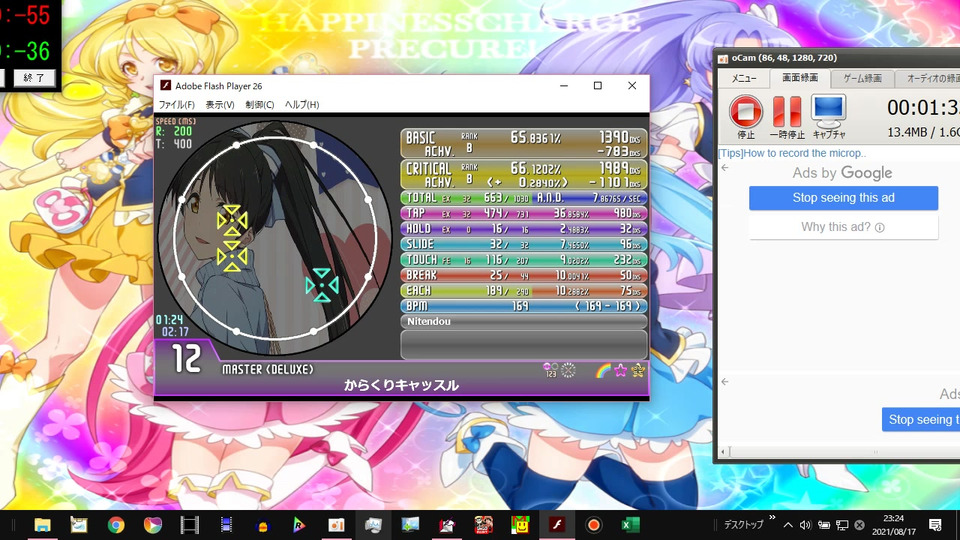The height and width of the screenshot is (540, 960).
Task: Open the 表示(V) menu in Flash Player
Action: coord(220,105)
